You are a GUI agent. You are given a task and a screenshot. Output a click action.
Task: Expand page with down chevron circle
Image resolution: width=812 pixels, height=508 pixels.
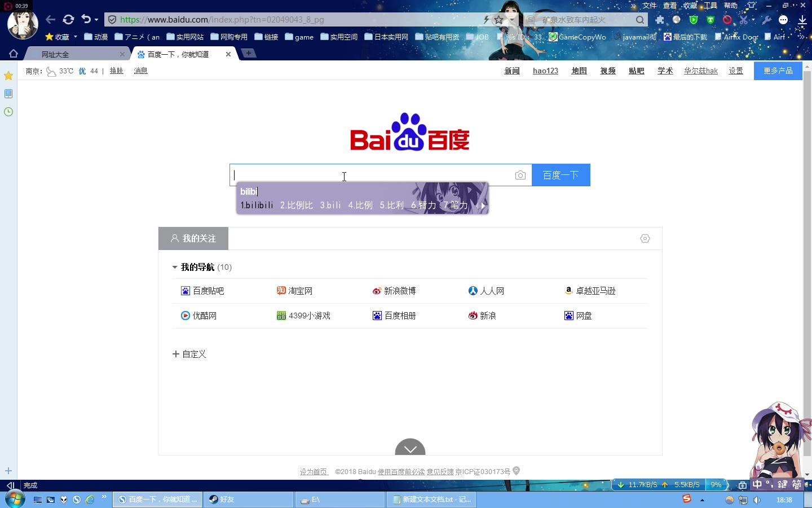click(410, 448)
